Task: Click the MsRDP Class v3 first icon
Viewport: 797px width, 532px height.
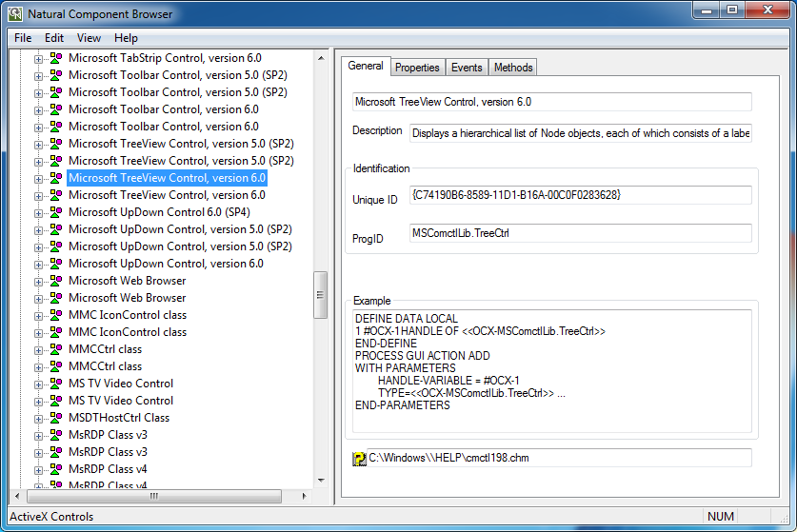Action: (x=56, y=435)
